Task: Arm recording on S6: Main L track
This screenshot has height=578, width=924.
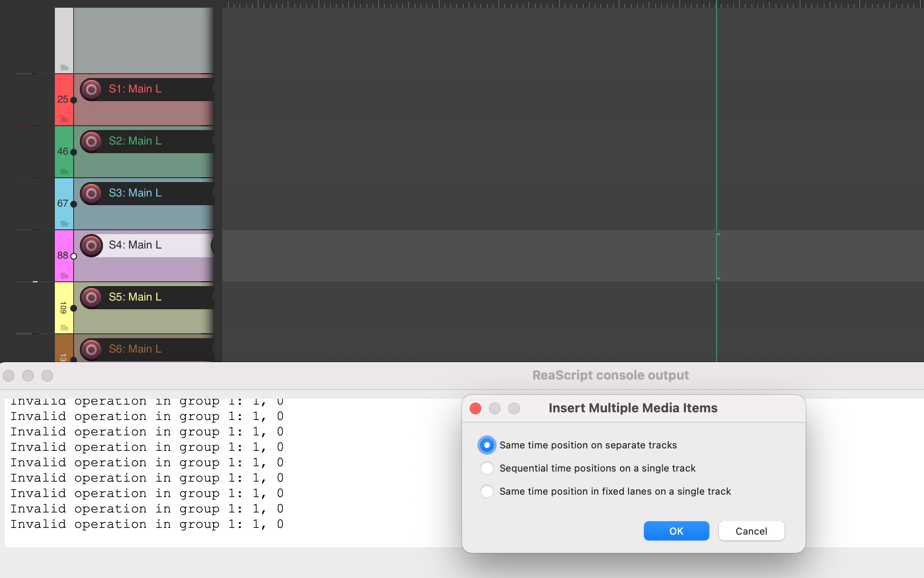Action: 91,349
